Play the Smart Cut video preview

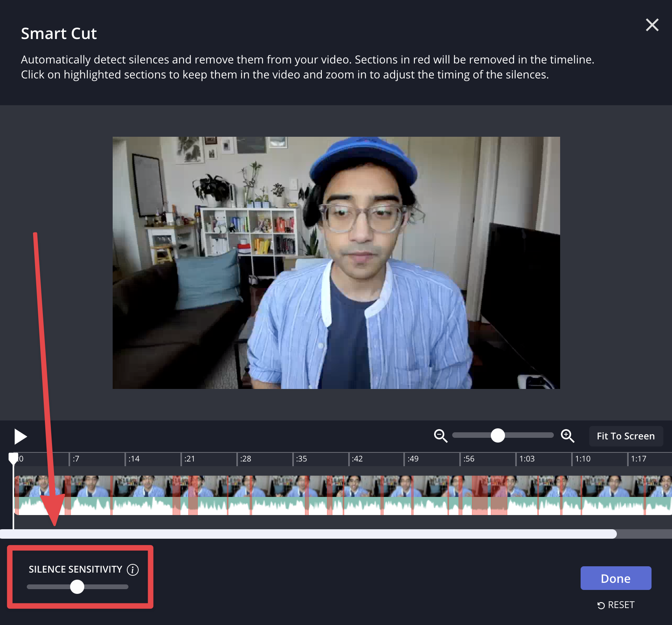pyautogui.click(x=20, y=437)
